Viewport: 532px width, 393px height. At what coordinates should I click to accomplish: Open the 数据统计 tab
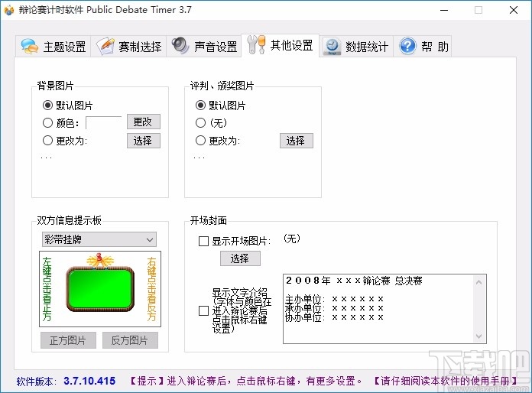coord(356,46)
